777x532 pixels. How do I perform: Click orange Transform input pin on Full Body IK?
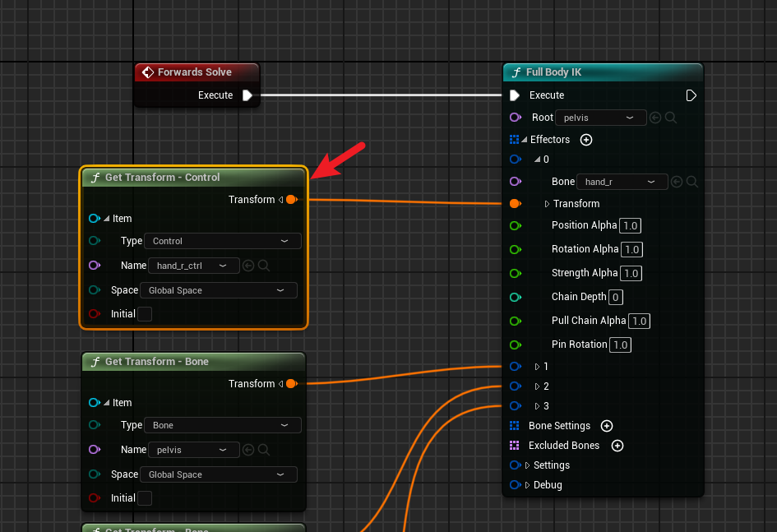click(516, 204)
